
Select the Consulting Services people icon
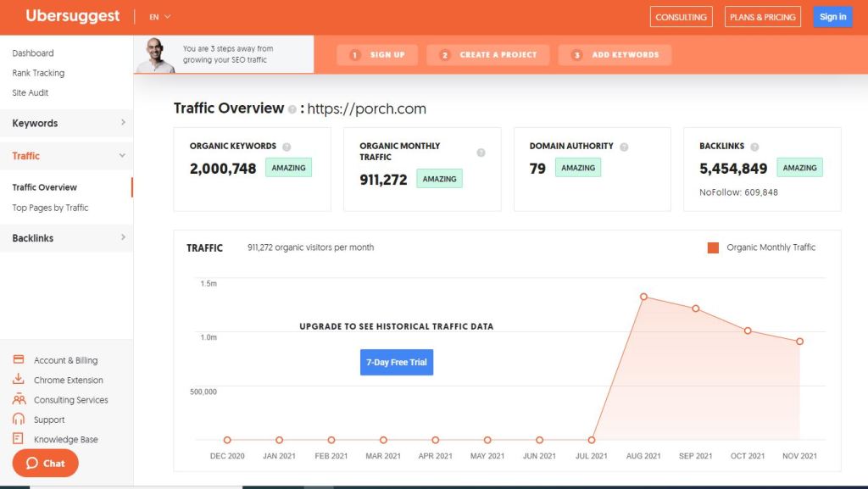[x=19, y=399]
